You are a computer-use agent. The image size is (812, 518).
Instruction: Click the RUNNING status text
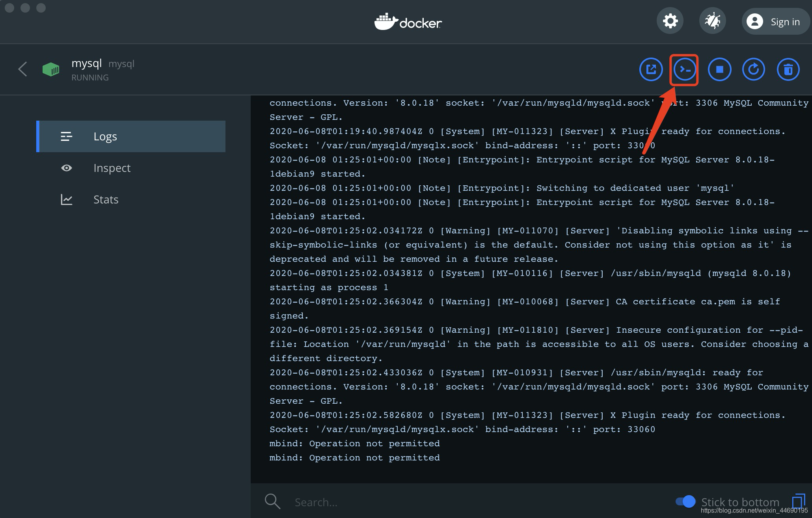click(90, 78)
